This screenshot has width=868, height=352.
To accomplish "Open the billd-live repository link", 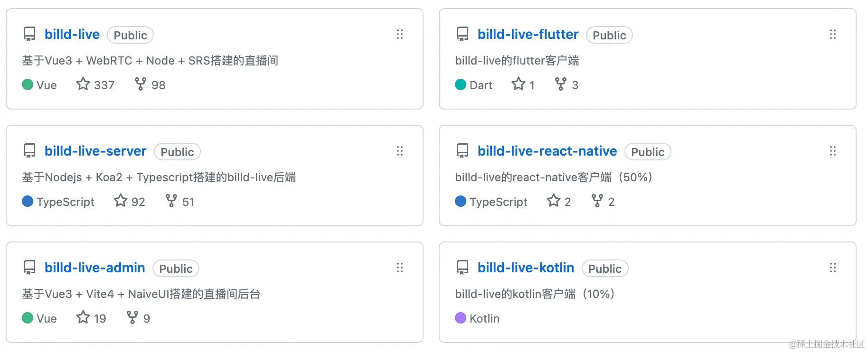I will 72,34.
